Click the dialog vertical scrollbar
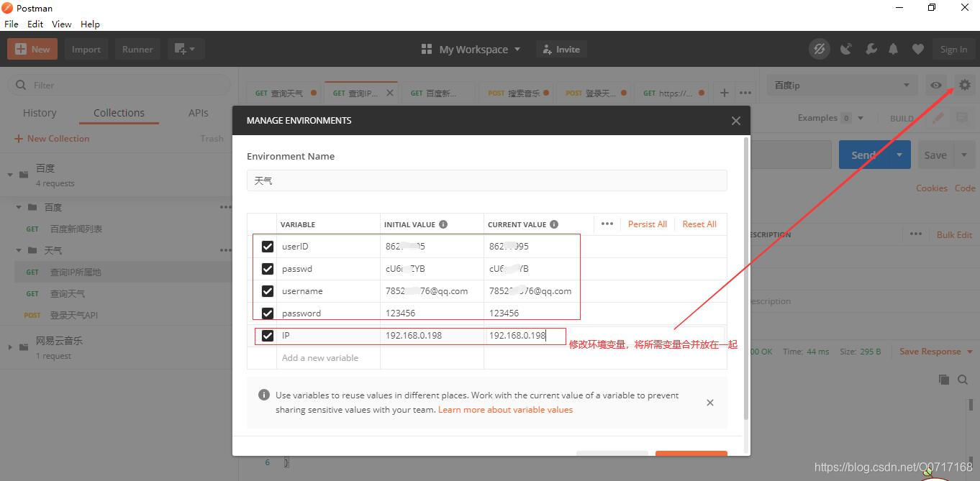The width and height of the screenshot is (980, 481). (x=745, y=279)
